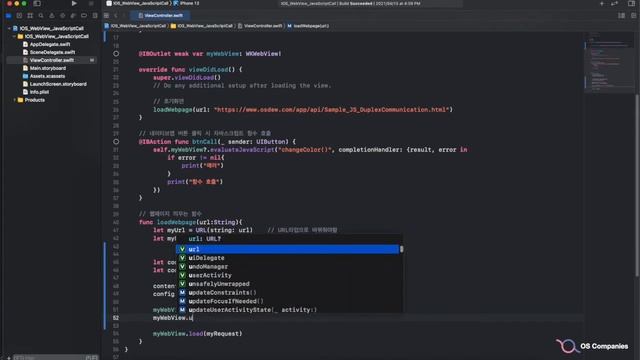The height and width of the screenshot is (360, 640).
Task: Toggle the inspectors panel on the right
Action: click(631, 3)
